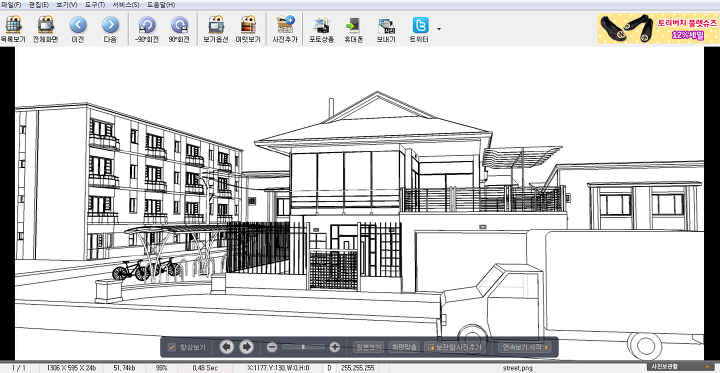Go to previous image with 이전
Screen dimensions: 720x373
point(78,29)
